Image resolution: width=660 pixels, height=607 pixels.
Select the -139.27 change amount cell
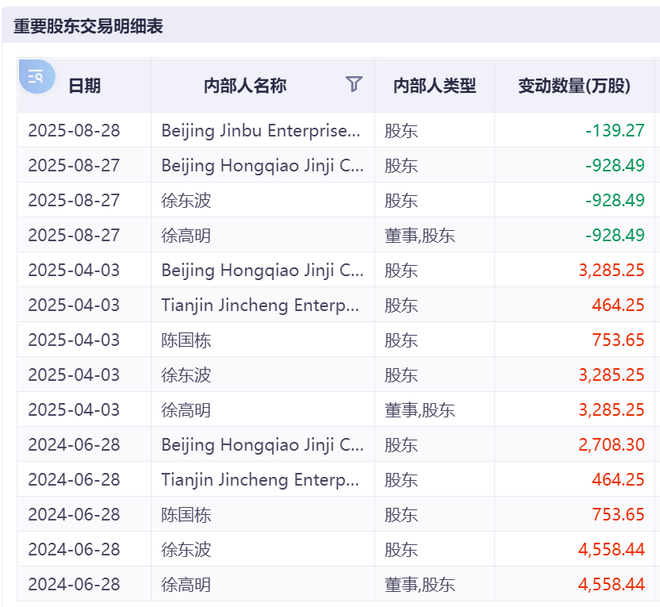tap(614, 130)
